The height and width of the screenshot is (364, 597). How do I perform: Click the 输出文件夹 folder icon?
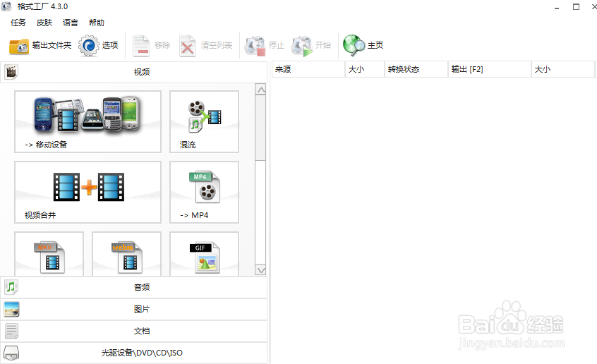[x=19, y=46]
